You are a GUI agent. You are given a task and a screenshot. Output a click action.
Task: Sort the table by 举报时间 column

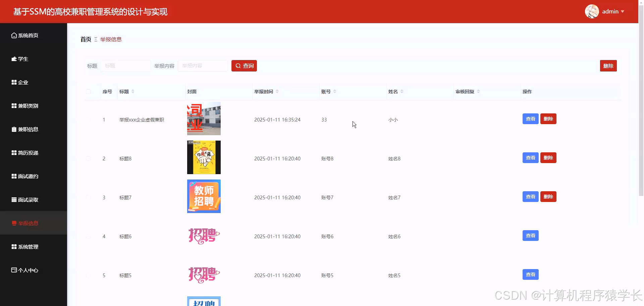point(278,91)
